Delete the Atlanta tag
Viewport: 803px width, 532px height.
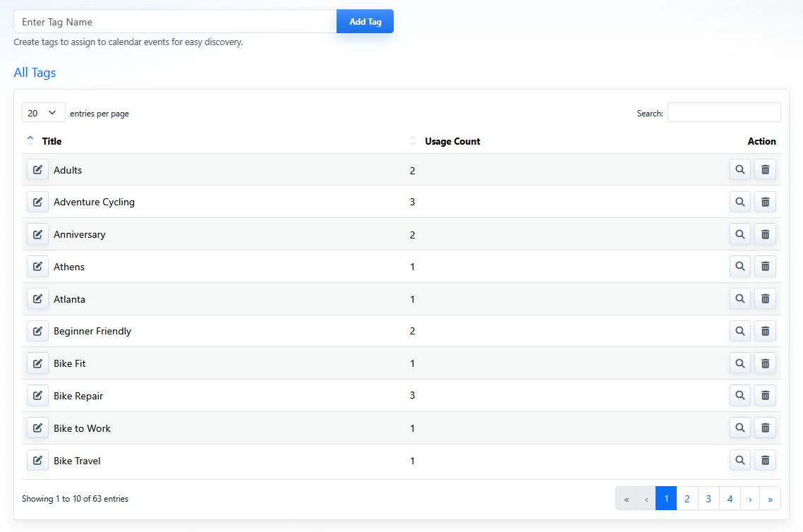coord(765,298)
